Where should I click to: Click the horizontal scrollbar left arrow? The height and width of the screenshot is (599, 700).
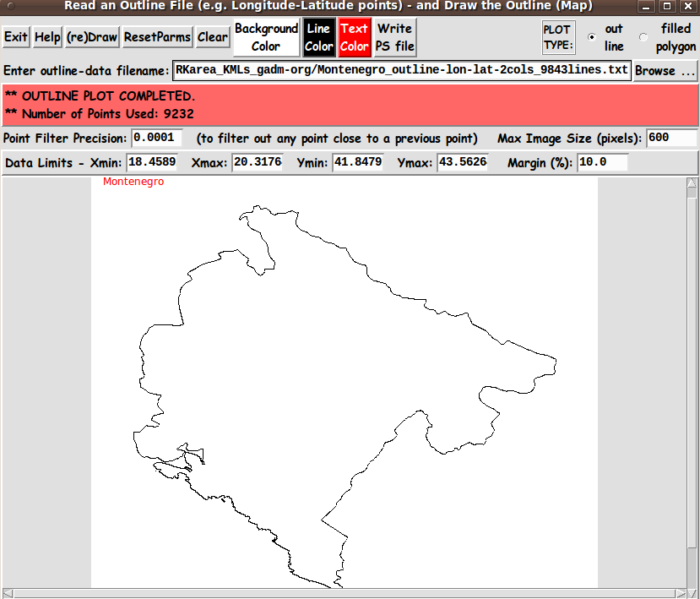pos(7,593)
